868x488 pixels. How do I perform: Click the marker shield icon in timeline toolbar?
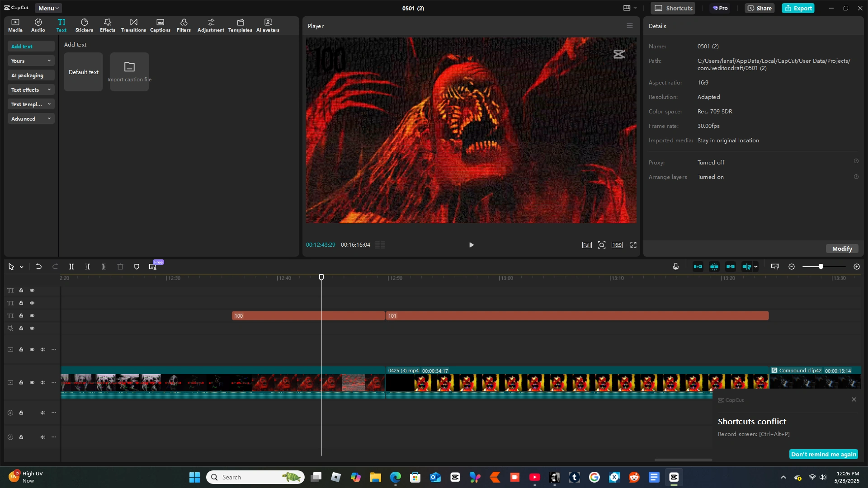137,267
